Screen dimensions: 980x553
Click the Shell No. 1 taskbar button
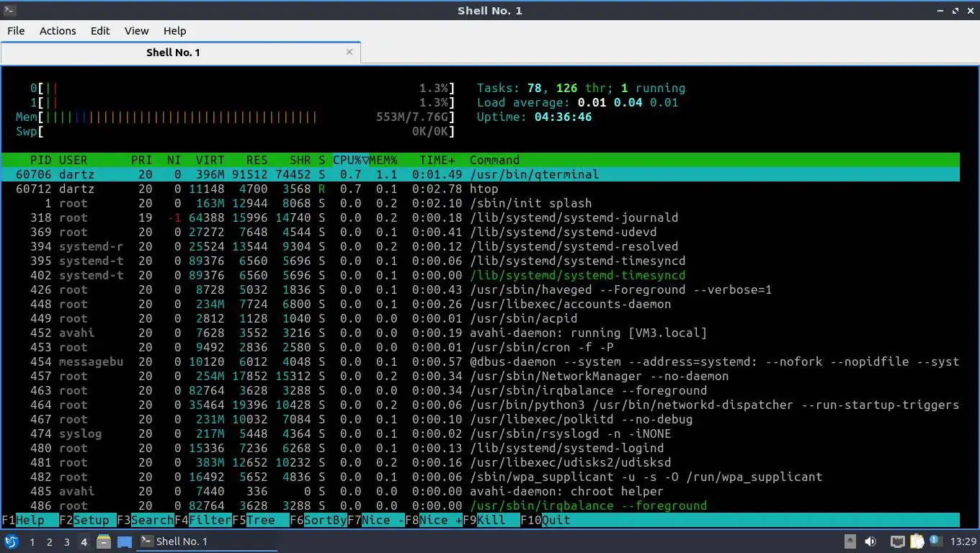[206, 541]
